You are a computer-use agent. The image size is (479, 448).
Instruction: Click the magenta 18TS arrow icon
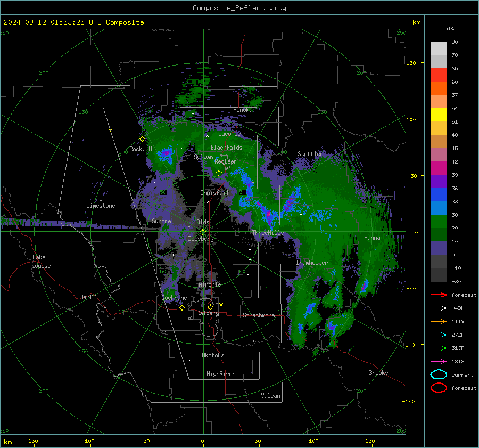coord(439,362)
